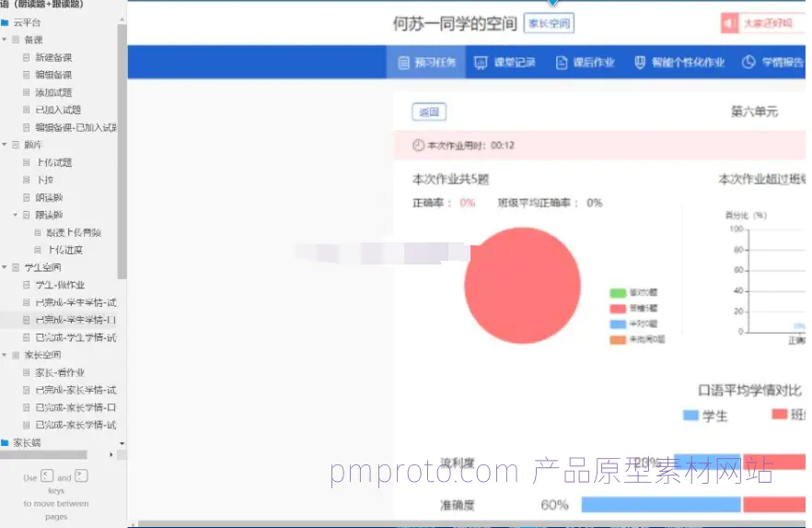Viewport: 812px width, 528px height.
Task: Collapse the 题库 tree node
Action: (4, 144)
